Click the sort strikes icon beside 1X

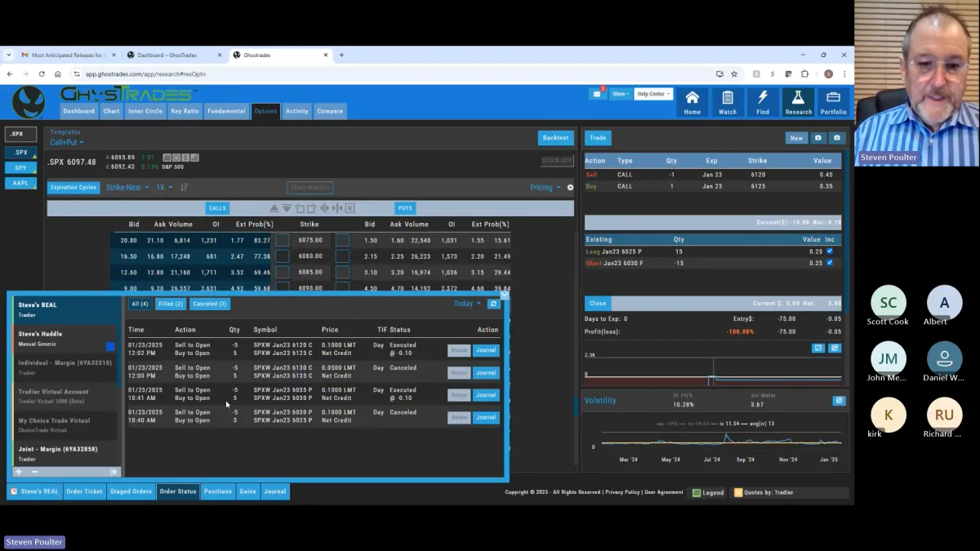pos(184,188)
